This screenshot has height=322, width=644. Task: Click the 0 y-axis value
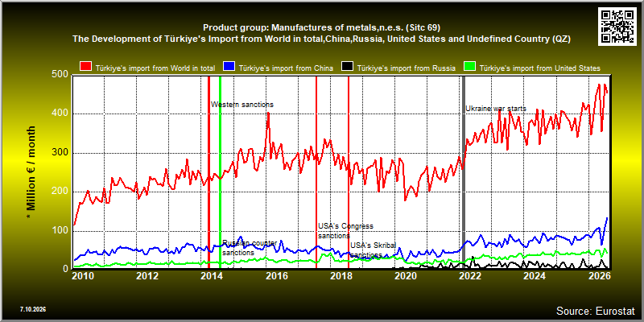(x=66, y=270)
